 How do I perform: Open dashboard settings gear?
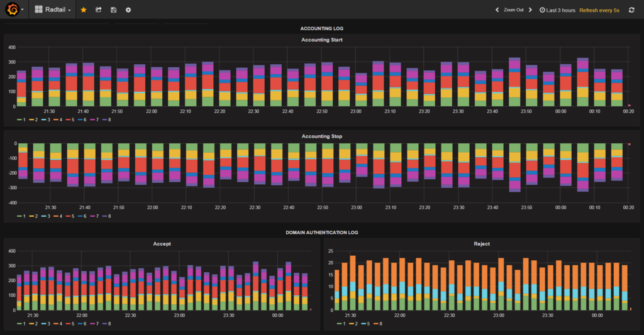tap(128, 10)
